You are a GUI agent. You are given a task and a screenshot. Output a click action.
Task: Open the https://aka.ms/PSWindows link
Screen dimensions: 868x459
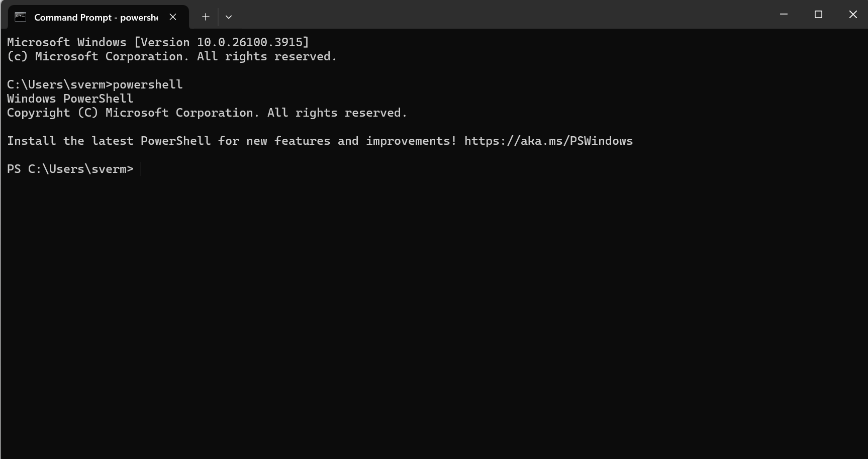coord(548,141)
